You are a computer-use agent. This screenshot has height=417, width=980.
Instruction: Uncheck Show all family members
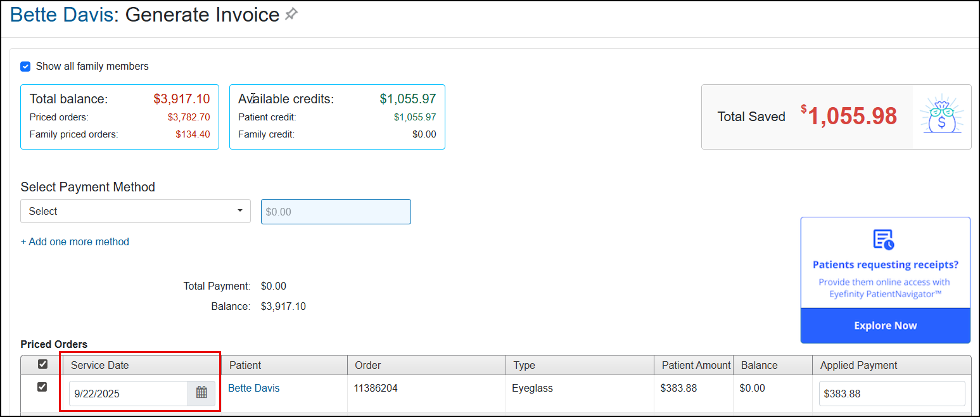click(x=25, y=67)
